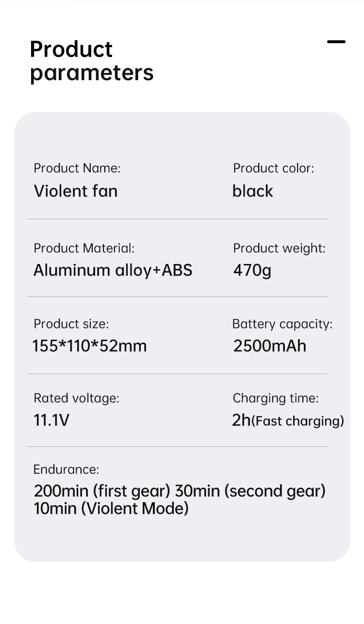Click the Rated voltage label
This screenshot has height=624, width=364.
pos(76,398)
